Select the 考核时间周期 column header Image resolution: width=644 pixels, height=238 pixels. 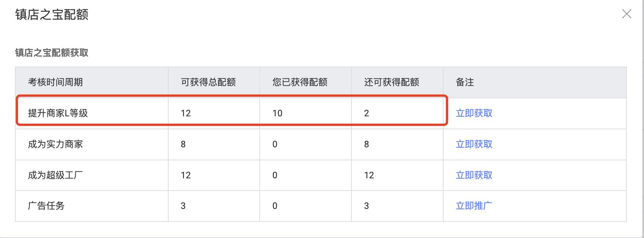(55, 82)
